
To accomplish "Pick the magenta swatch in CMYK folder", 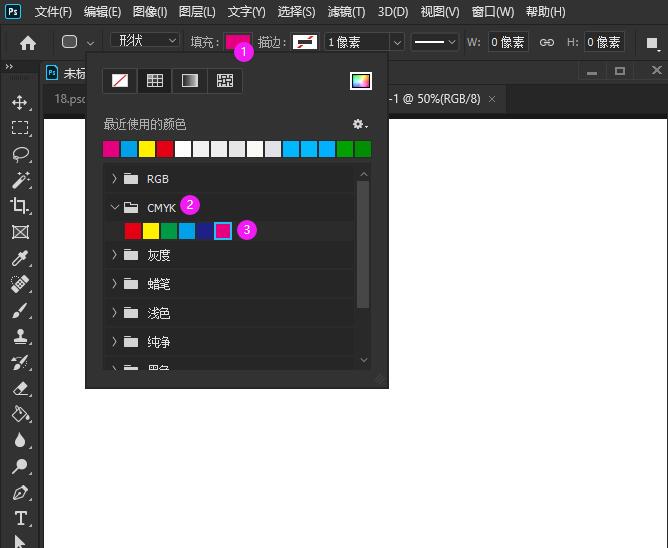I will coord(223,231).
